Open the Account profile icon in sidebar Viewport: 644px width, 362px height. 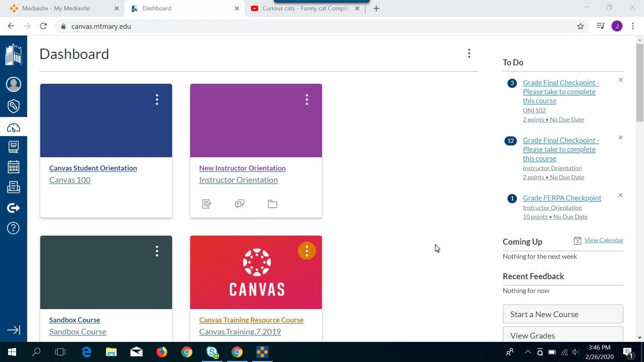coord(14,84)
